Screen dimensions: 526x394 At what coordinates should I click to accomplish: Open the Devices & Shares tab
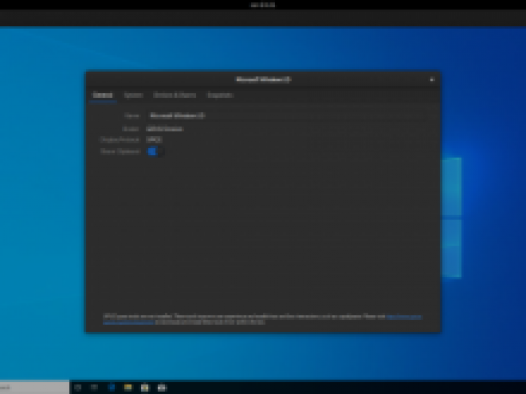[x=174, y=95]
